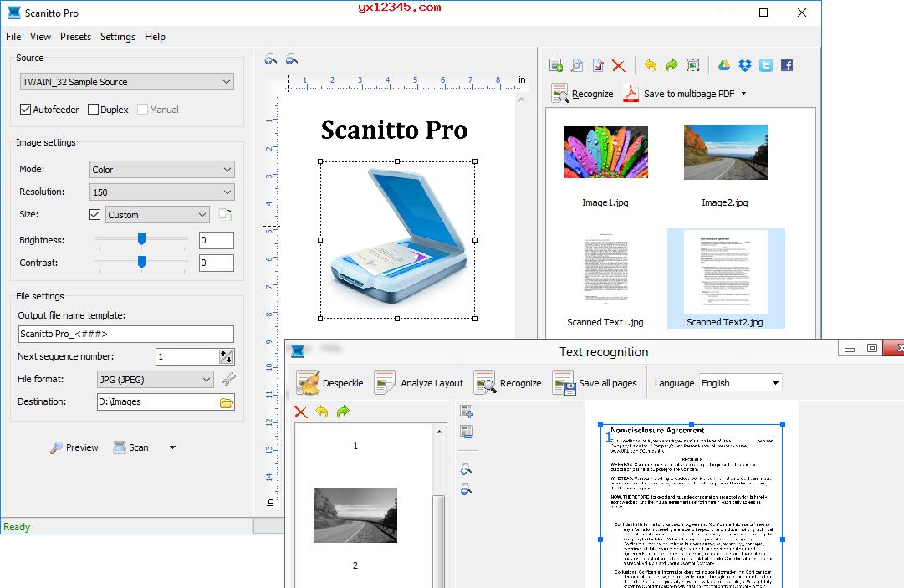The width and height of the screenshot is (904, 588).
Task: Click the Brightness value field
Action: point(217,240)
